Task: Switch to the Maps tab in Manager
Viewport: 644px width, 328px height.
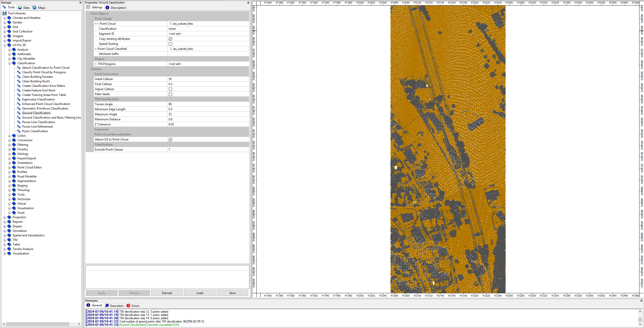Action: [39, 8]
